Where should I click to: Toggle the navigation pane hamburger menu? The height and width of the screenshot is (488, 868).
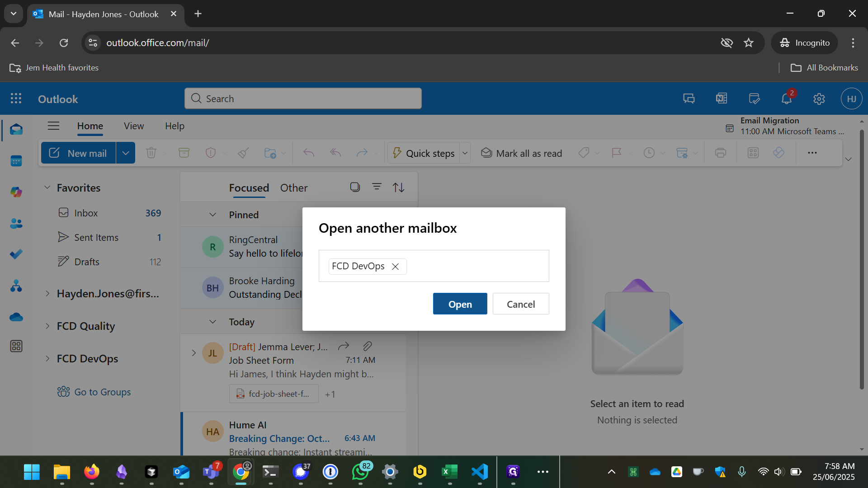tap(53, 126)
